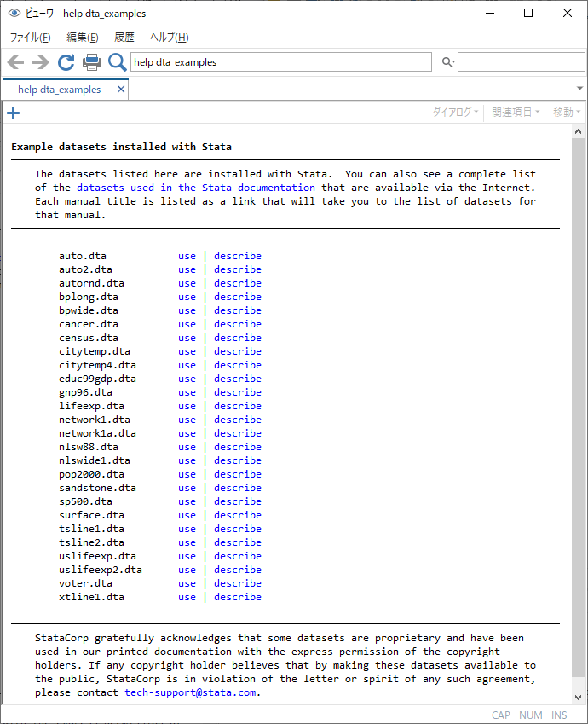
Task: Click describe link for autornd.dta
Action: point(238,283)
